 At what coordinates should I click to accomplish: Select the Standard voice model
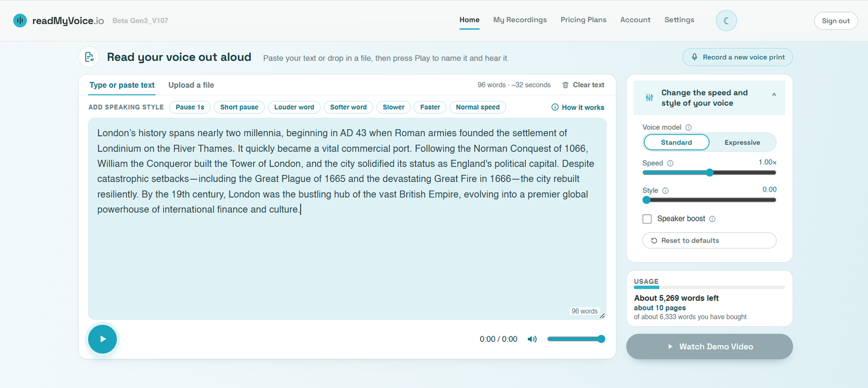[676, 142]
